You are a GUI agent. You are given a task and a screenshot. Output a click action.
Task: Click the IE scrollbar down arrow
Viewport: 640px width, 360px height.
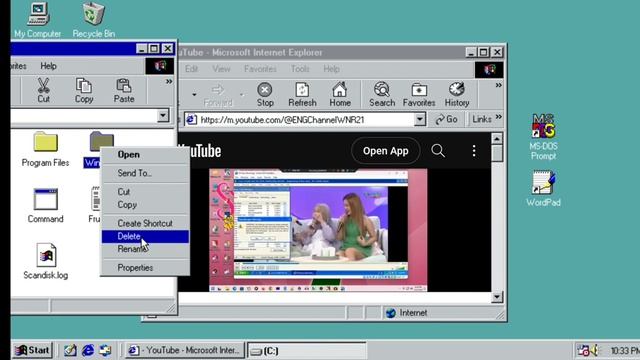click(x=497, y=297)
